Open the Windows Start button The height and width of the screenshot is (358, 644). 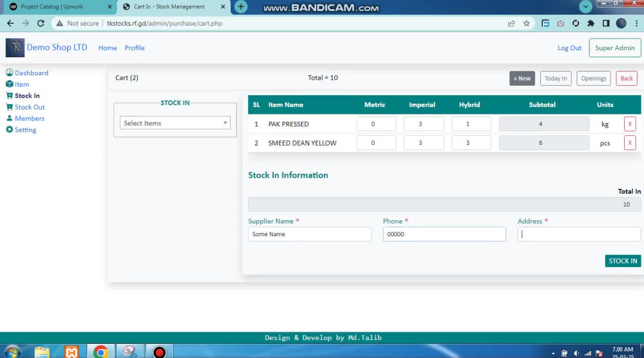pyautogui.click(x=12, y=352)
